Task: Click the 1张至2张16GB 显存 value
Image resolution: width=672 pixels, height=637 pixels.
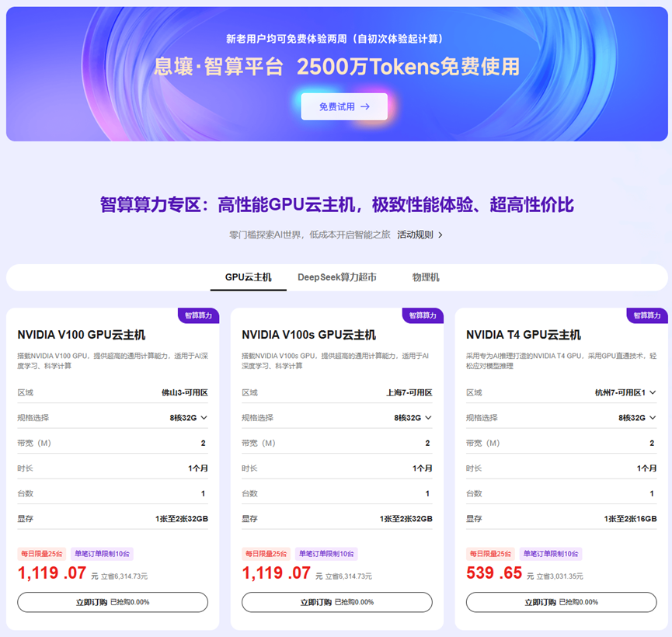Action: [630, 519]
